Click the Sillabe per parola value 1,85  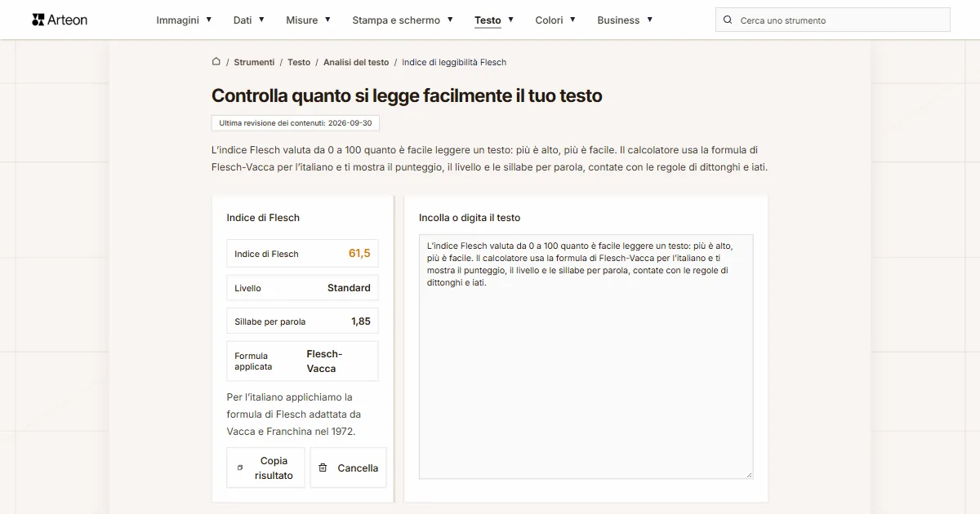(x=361, y=321)
